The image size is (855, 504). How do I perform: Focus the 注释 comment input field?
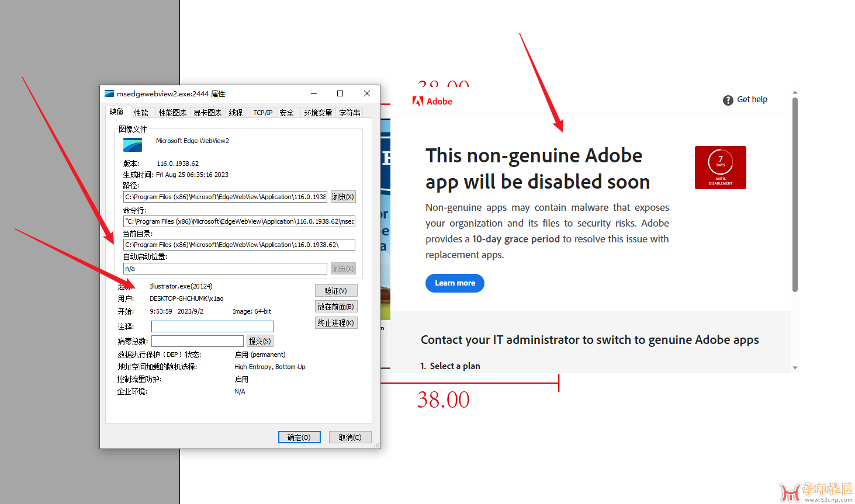pyautogui.click(x=213, y=326)
